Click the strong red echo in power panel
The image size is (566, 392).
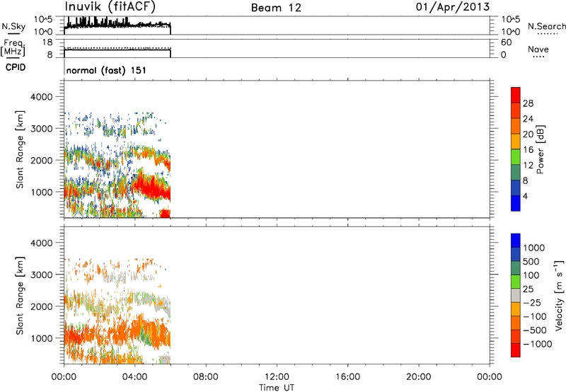(x=151, y=186)
